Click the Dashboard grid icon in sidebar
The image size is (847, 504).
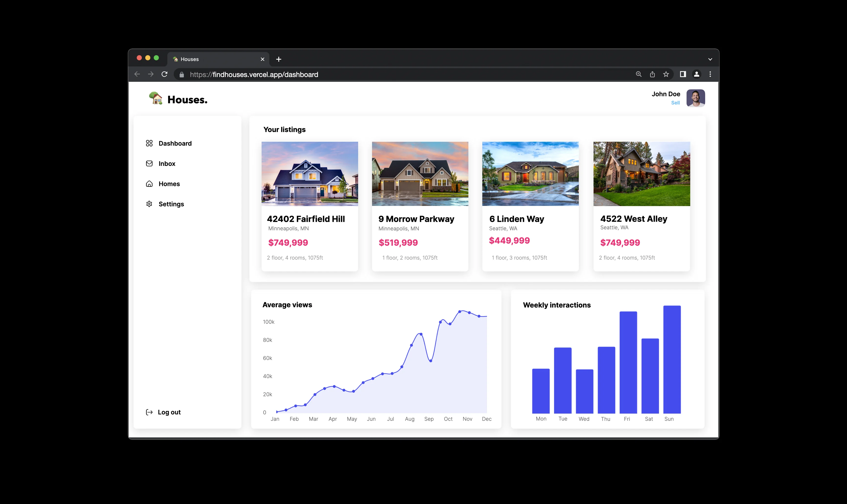[149, 143]
